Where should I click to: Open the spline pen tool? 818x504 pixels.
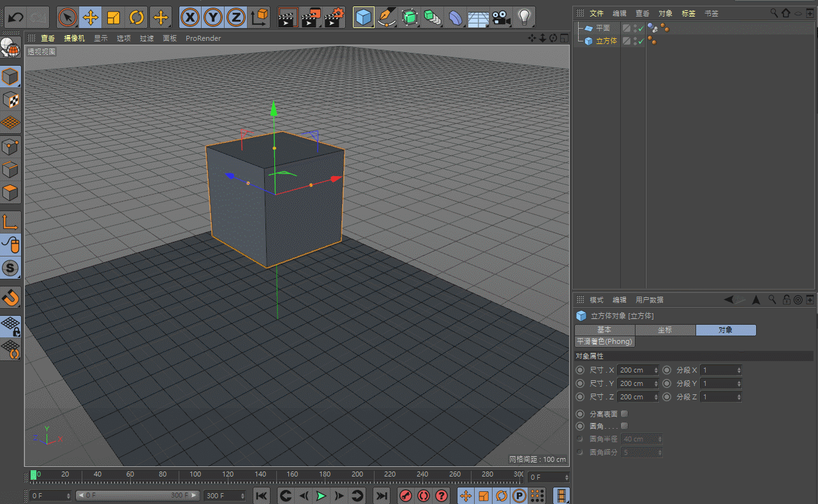[x=387, y=17]
